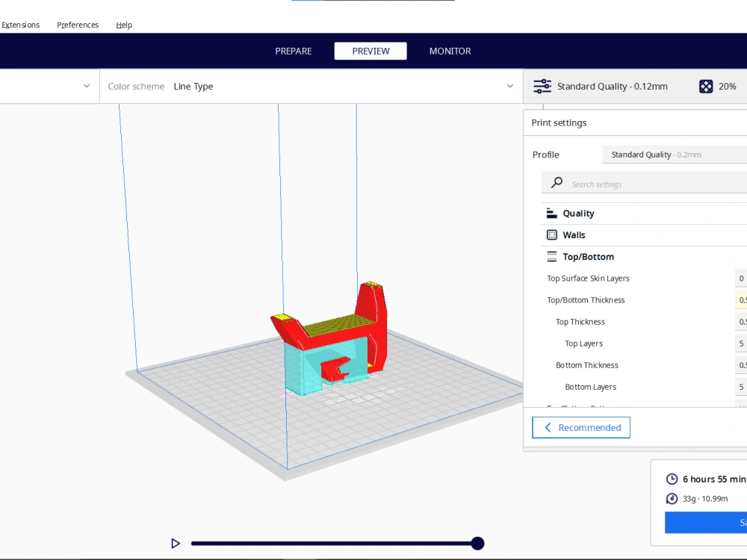Screen dimensions: 747x560
Task: Click the Top Thickness setting label
Action: click(x=580, y=322)
